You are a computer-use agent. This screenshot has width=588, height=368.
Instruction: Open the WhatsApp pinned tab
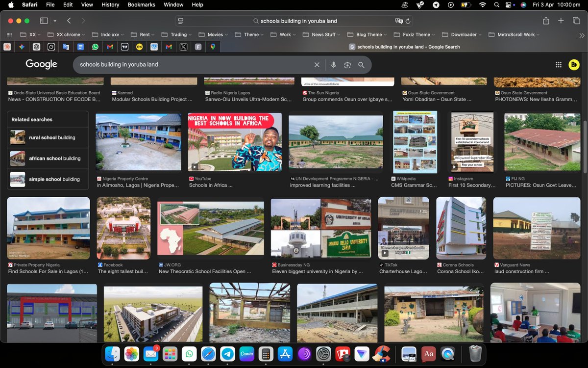click(x=95, y=47)
